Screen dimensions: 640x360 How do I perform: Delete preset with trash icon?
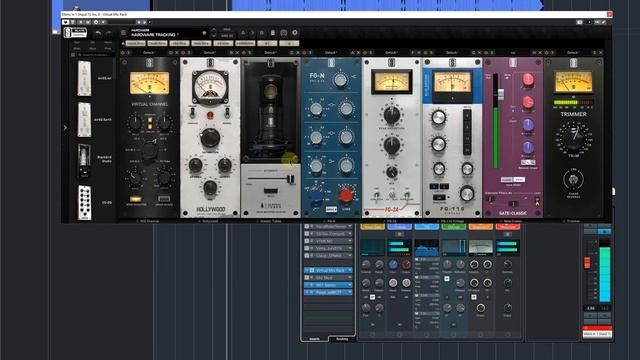click(x=273, y=33)
